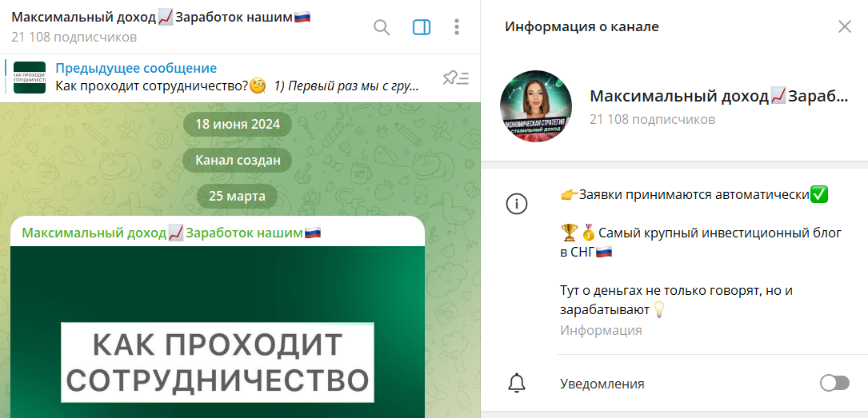This screenshot has width=868, height=418.
Task: Click the channel name in info panel
Action: point(718,96)
